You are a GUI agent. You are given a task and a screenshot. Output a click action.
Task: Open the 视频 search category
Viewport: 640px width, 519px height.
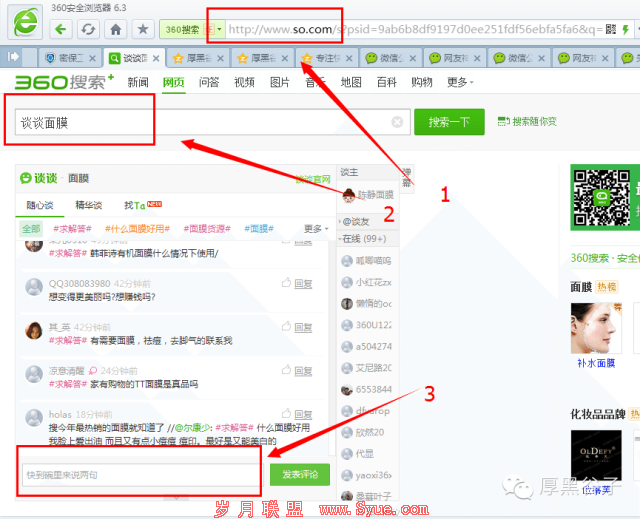tap(244, 82)
